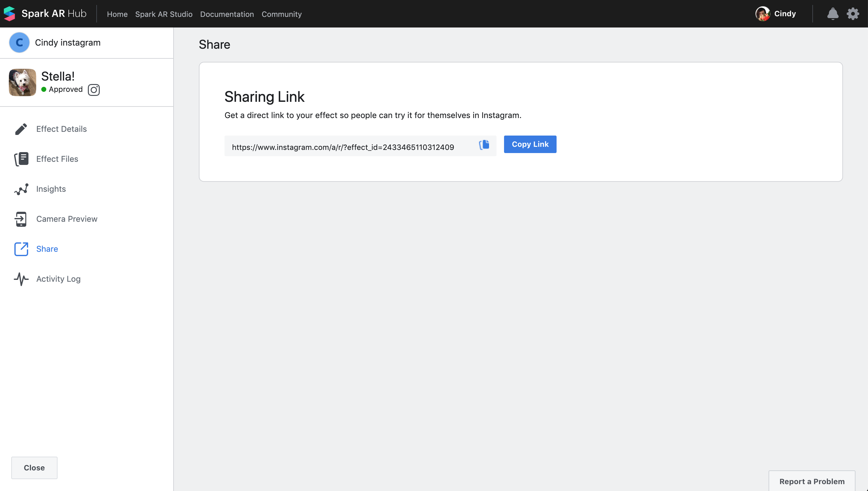This screenshot has width=868, height=491.
Task: Select the Share arrow icon in sidebar
Action: [x=21, y=249]
